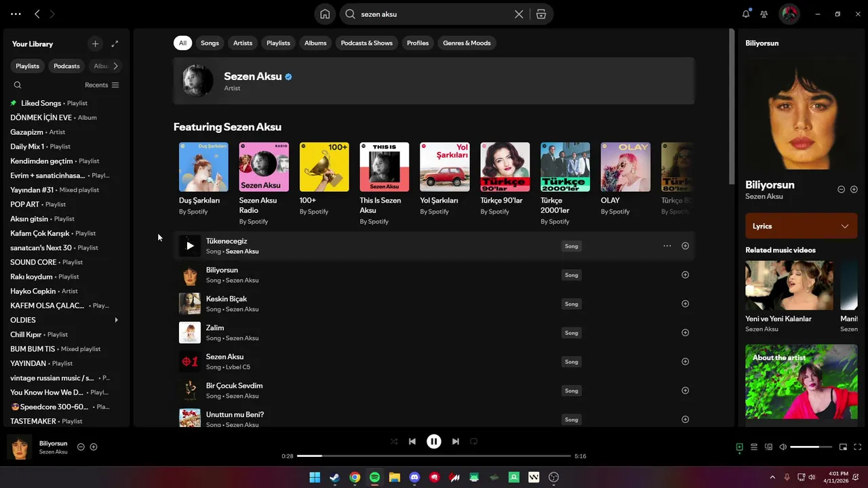Open the play queue
The height and width of the screenshot is (488, 868).
click(754, 447)
